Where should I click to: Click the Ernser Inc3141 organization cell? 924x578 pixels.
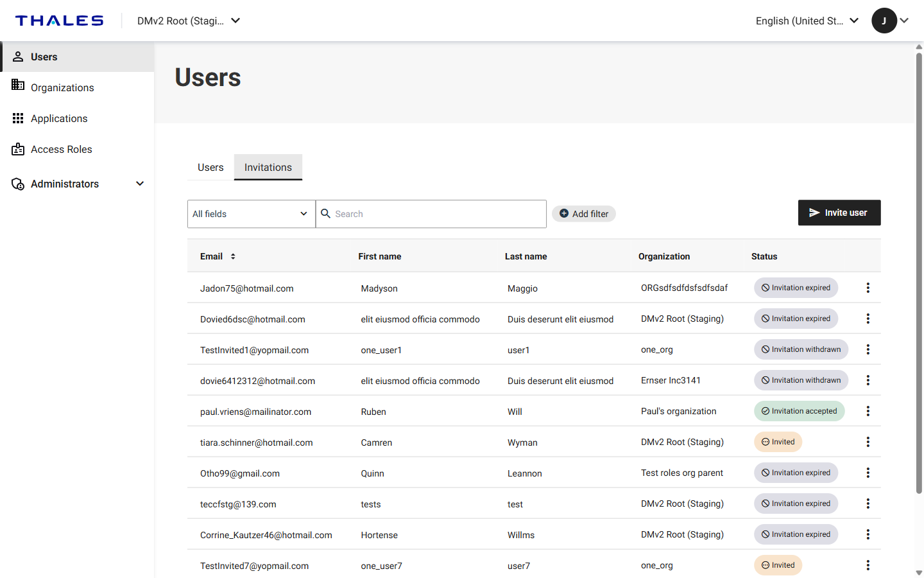point(671,380)
